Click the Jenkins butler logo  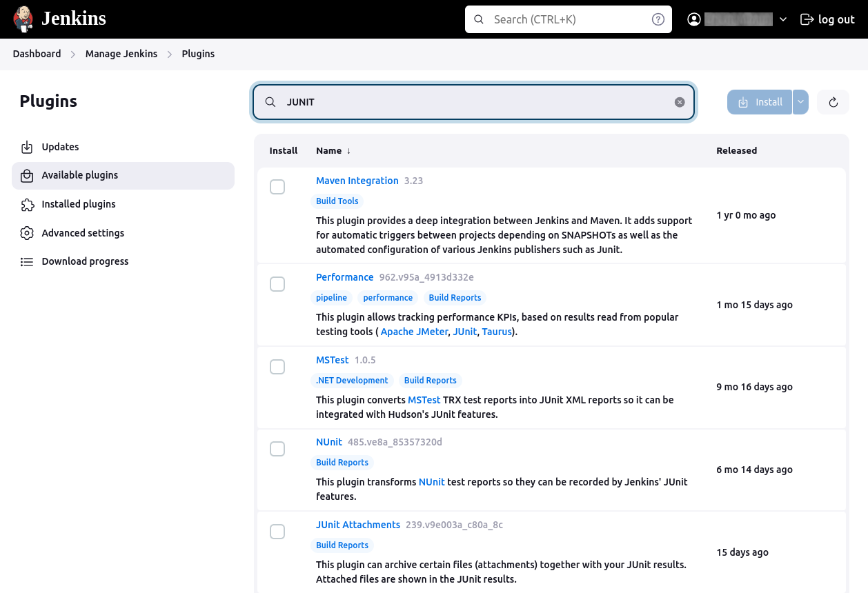pos(23,19)
